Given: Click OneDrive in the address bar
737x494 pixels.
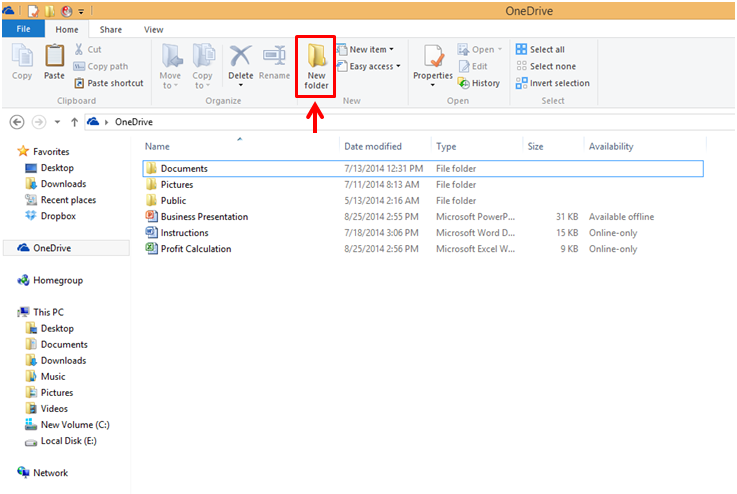Looking at the screenshot, I should click(134, 122).
